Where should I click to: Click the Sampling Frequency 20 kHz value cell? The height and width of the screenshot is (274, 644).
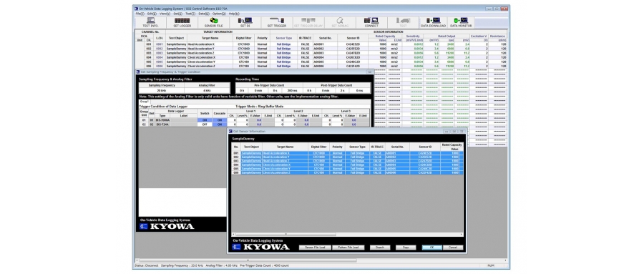162,90
